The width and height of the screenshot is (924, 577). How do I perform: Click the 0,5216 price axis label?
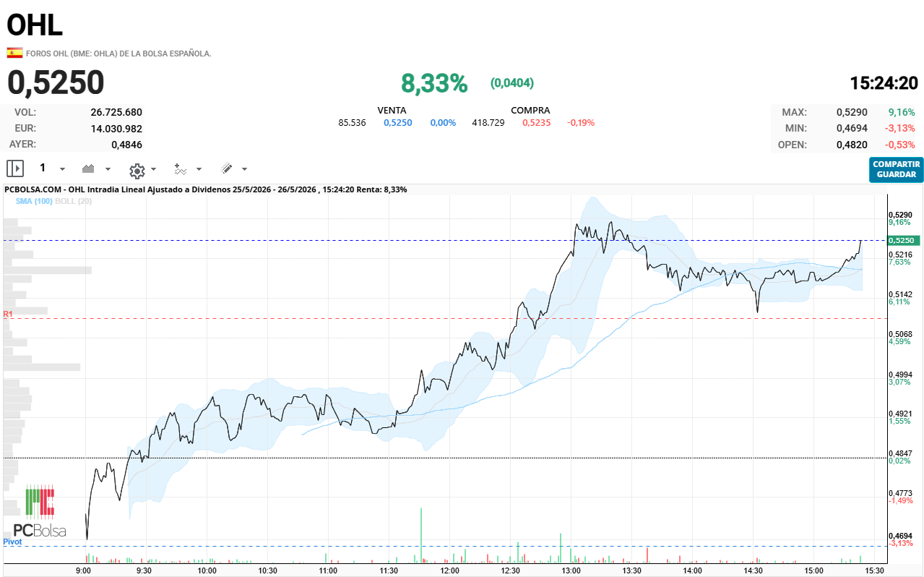pyautogui.click(x=900, y=255)
